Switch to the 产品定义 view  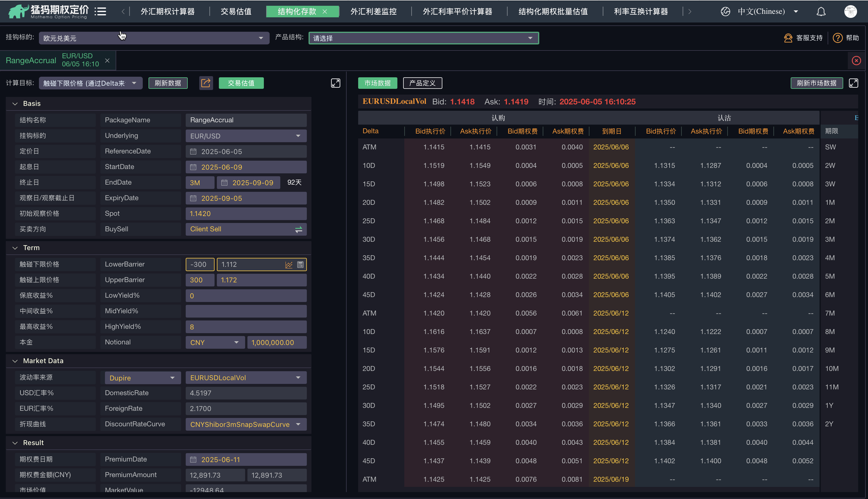click(422, 83)
